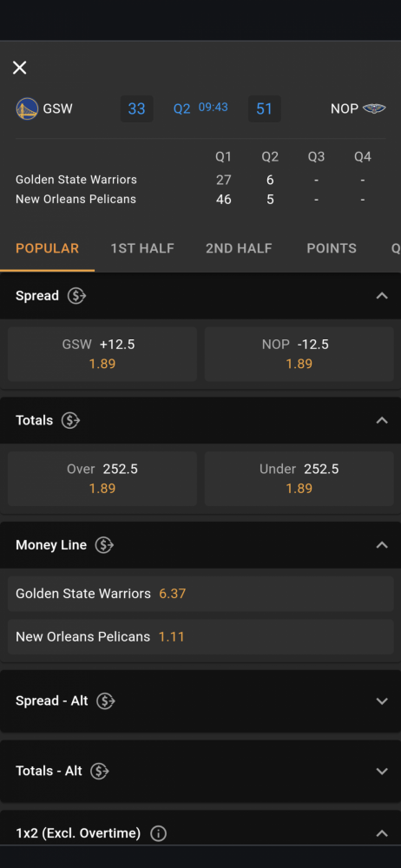This screenshot has height=868, width=401.
Task: Collapse the Spread section
Action: (x=382, y=296)
